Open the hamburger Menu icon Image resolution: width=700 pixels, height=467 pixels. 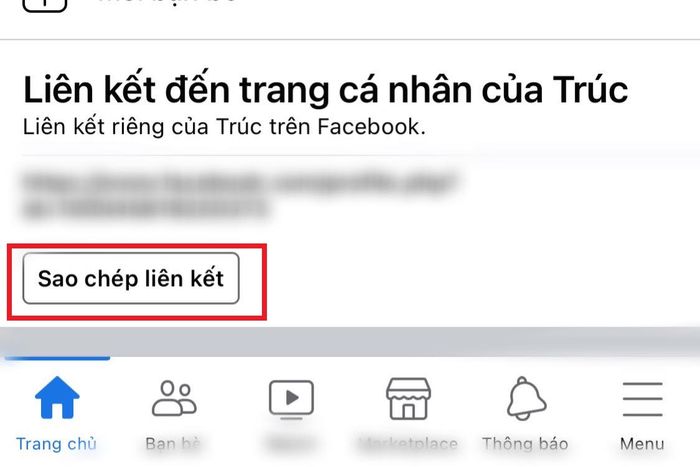pyautogui.click(x=642, y=399)
